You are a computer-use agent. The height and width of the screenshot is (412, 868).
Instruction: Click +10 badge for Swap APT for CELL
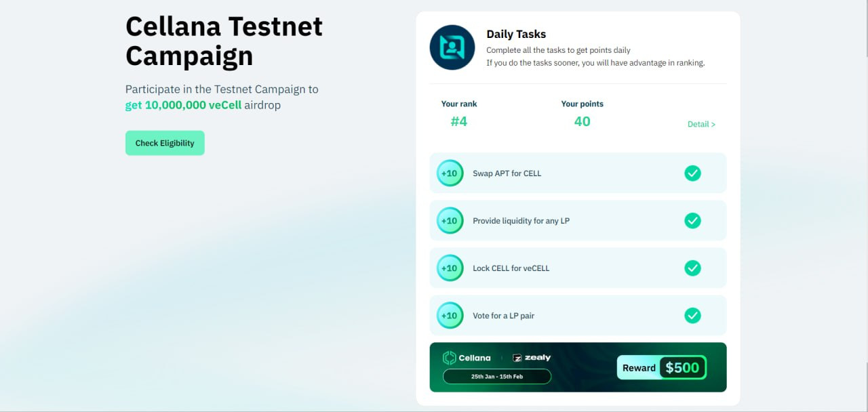(450, 173)
